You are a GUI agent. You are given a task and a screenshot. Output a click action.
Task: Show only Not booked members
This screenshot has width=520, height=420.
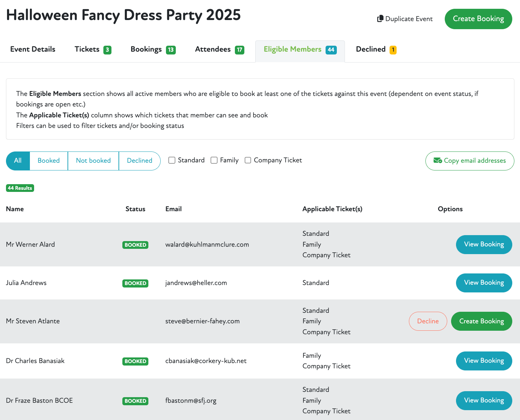[93, 161]
